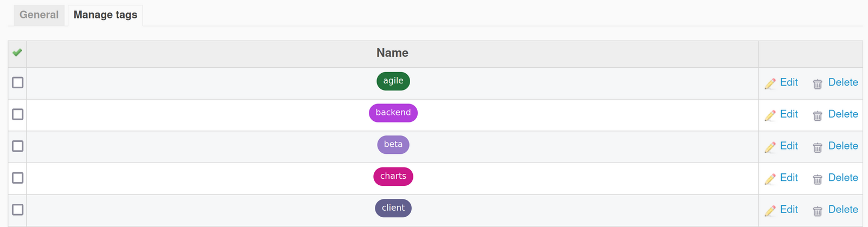This screenshot has width=868, height=227.
Task: Open Edit link for the backend tag
Action: click(x=789, y=114)
